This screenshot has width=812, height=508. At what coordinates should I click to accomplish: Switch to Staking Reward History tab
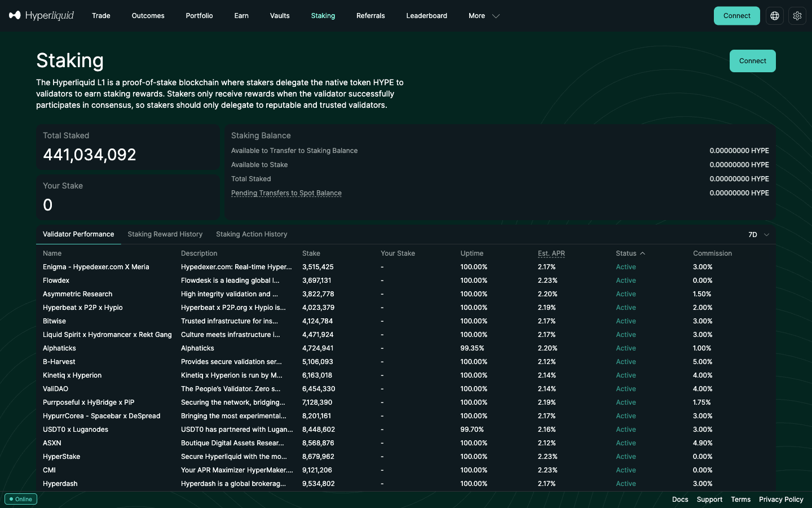click(165, 234)
